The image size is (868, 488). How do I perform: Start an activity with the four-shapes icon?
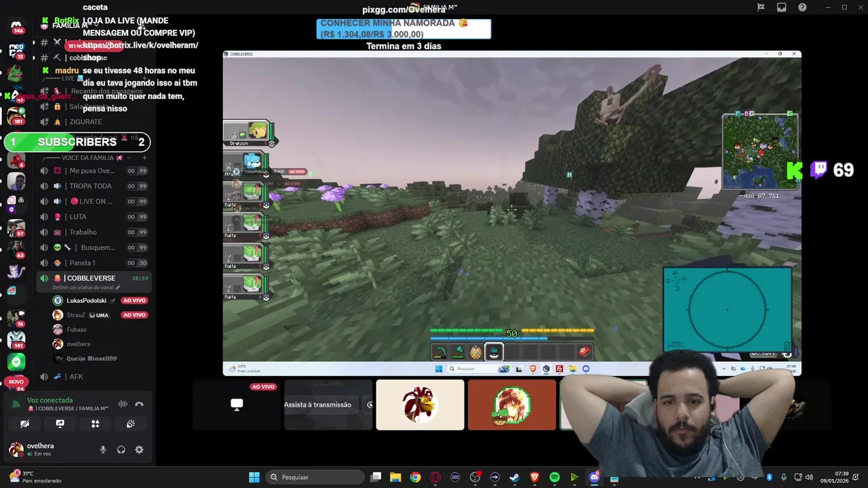(95, 424)
